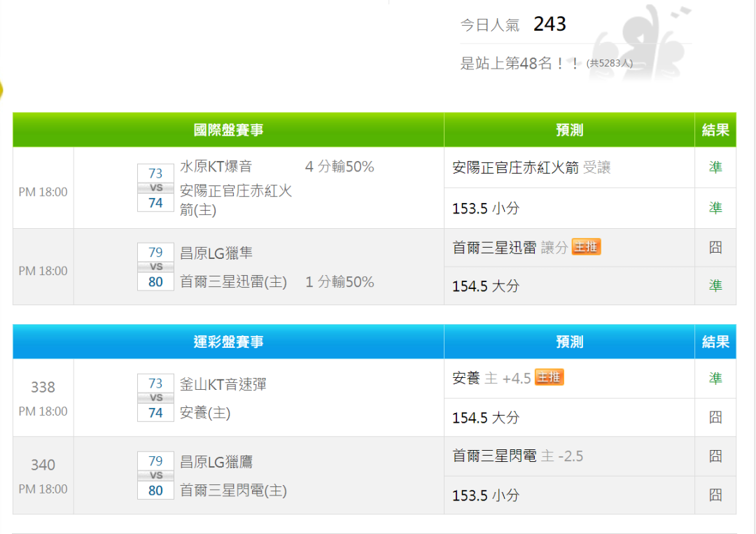
Task: Click 結果 header in the green 國際盤 table
Action: click(x=715, y=130)
